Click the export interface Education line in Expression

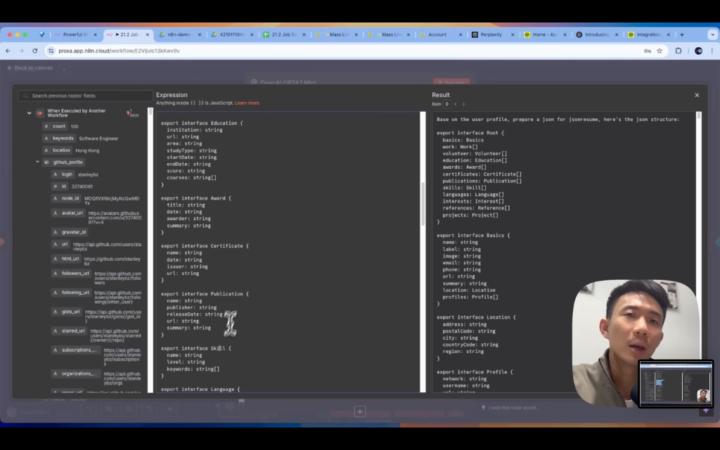tap(202, 123)
